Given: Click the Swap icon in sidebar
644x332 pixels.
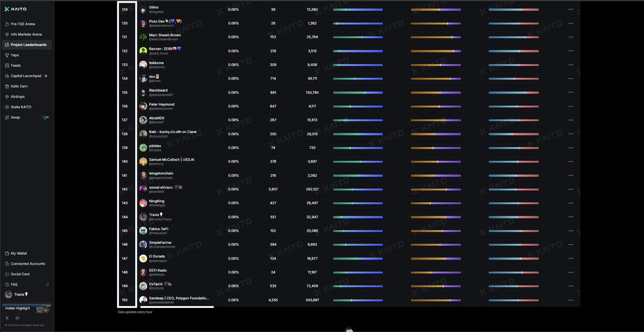Looking at the screenshot, I should coord(7,117).
